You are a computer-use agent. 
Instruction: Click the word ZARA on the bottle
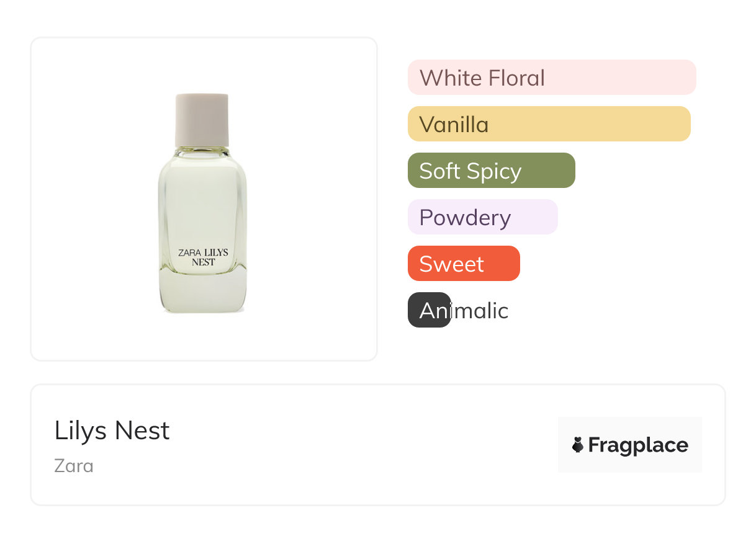coord(189,253)
